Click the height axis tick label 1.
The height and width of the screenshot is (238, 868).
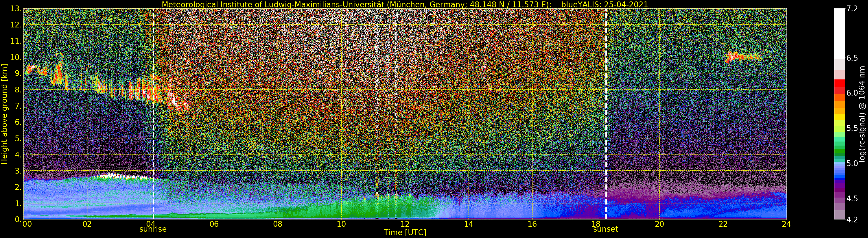(x=18, y=203)
